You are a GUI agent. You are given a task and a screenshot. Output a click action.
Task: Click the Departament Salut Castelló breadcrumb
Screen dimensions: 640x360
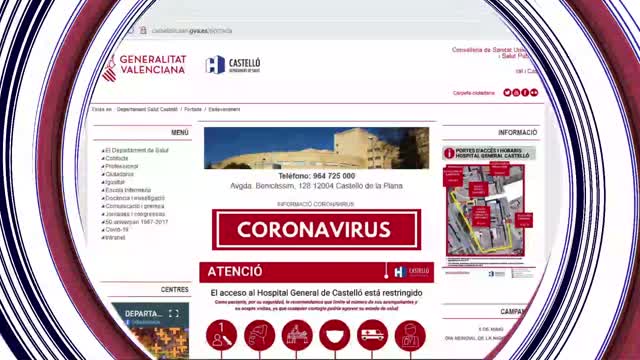point(147,109)
